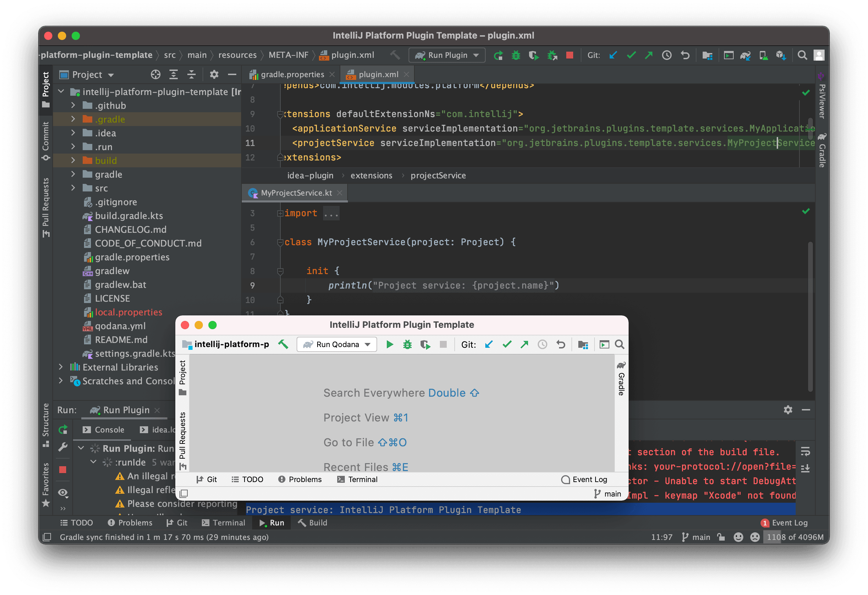868x595 pixels.
Task: Open the Terminal tab in bottom bar
Action: (x=223, y=523)
